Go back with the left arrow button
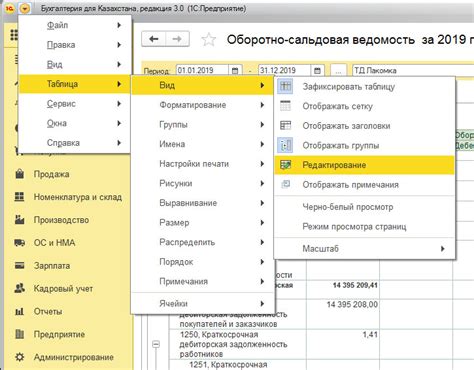The image size is (474, 370). [x=154, y=39]
